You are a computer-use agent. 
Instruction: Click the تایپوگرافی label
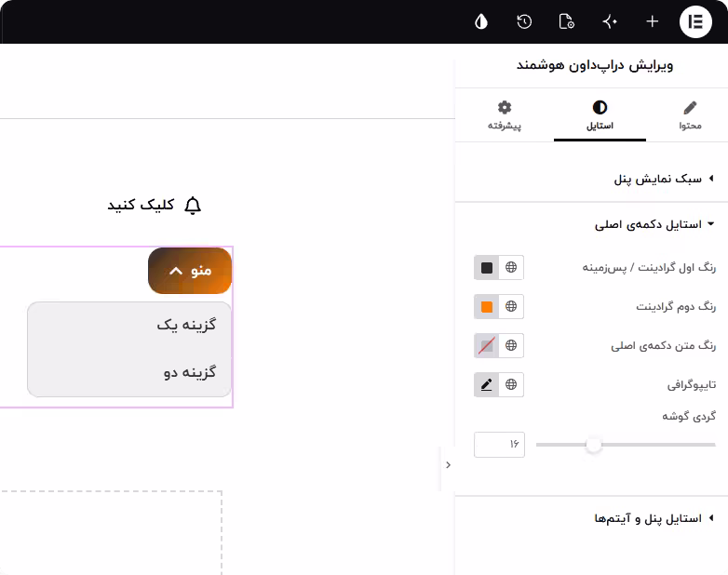[x=692, y=384]
